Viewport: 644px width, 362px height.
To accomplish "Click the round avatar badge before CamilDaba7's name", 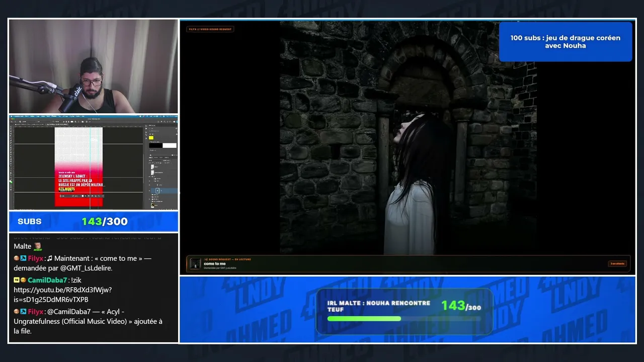I will (23, 280).
